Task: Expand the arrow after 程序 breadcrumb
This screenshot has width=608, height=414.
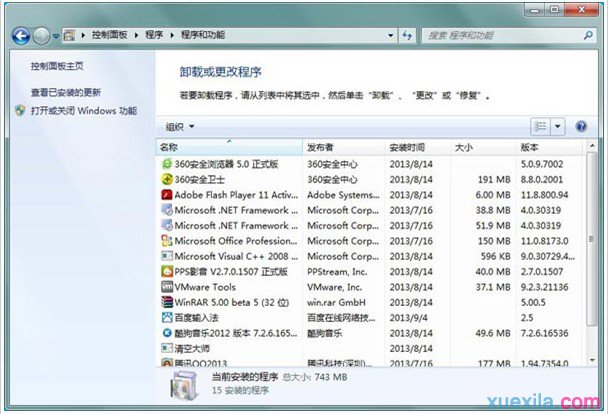Action: tap(172, 35)
